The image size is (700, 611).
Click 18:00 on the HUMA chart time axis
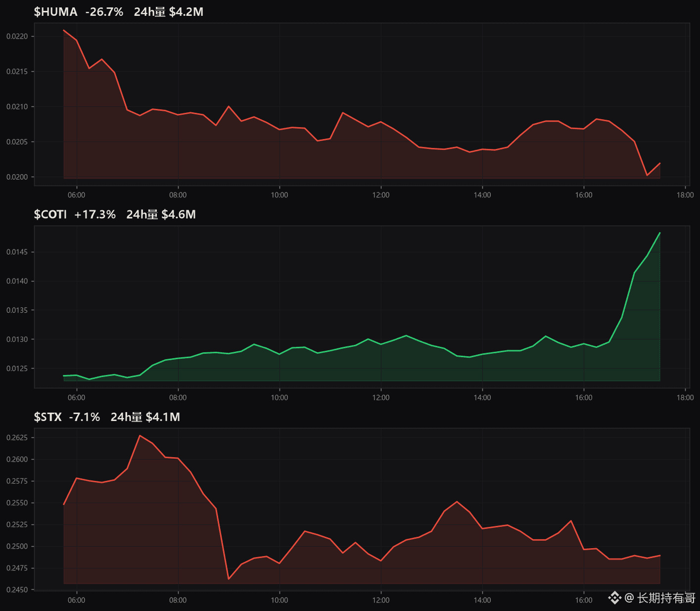click(685, 195)
